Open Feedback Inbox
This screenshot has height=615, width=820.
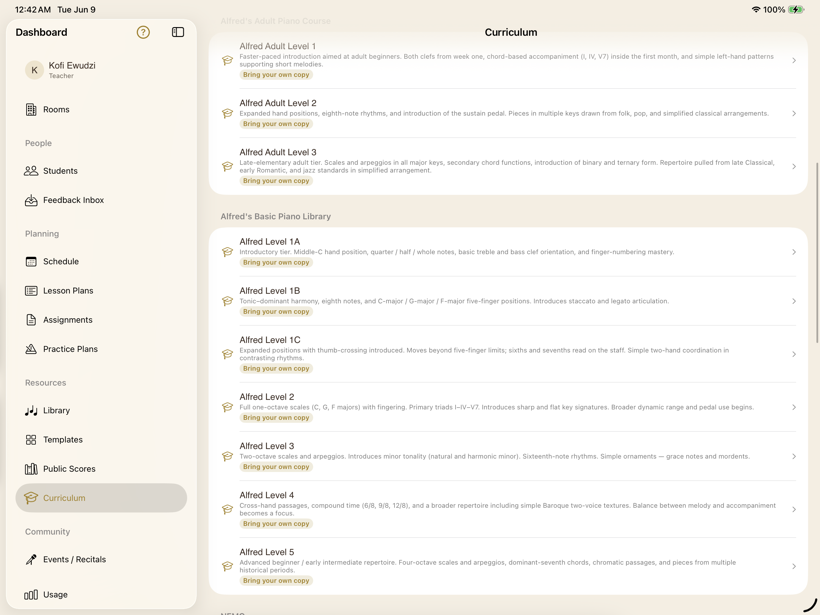coord(101,200)
